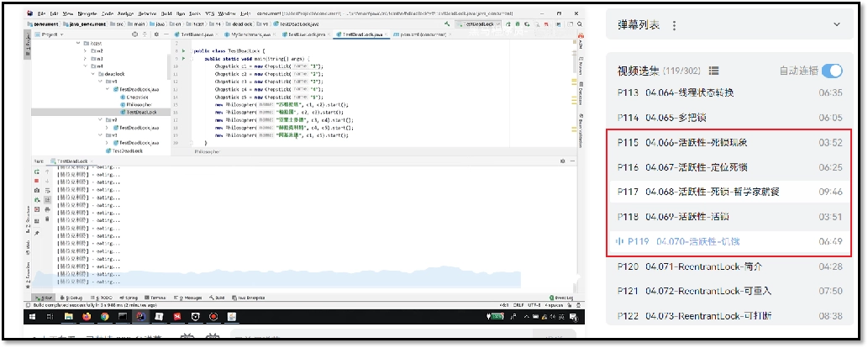Screen dimensions: 868x348
Task: Open the Event Log
Action: pos(561,298)
